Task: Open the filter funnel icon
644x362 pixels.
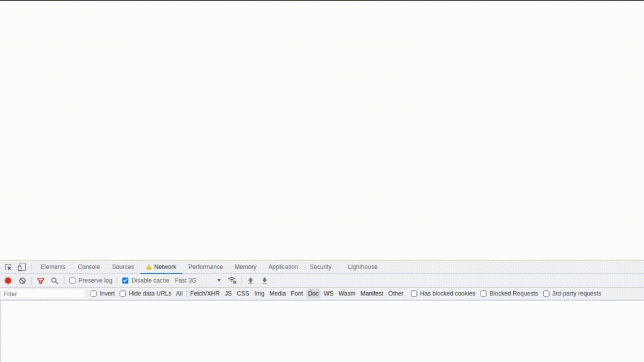Action: [40, 280]
